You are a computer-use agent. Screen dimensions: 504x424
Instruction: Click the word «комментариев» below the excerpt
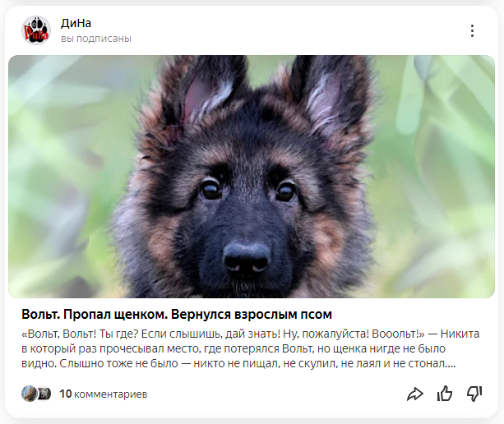pyautogui.click(x=110, y=394)
